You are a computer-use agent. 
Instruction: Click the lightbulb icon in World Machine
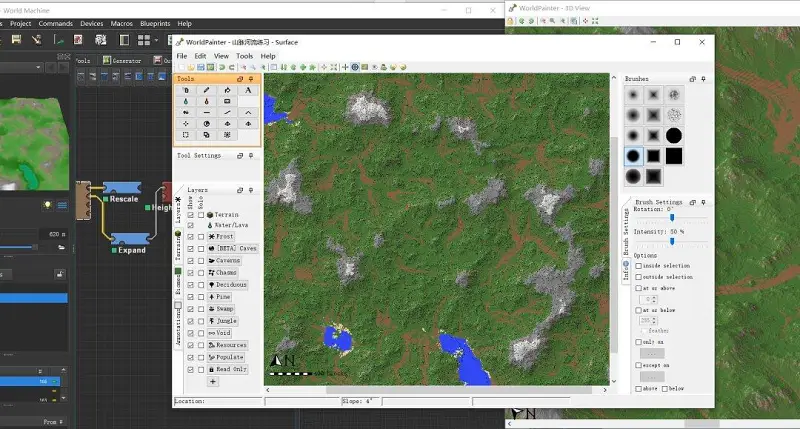pos(47,205)
